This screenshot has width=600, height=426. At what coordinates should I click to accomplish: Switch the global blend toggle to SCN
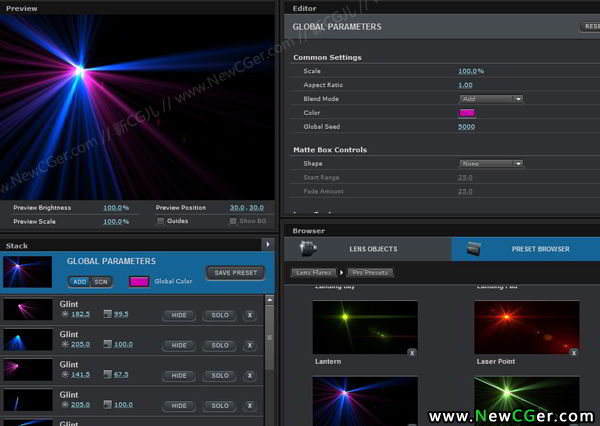101,282
